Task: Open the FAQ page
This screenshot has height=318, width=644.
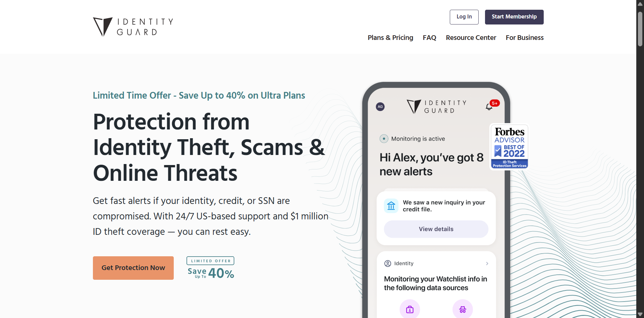Action: pos(430,38)
